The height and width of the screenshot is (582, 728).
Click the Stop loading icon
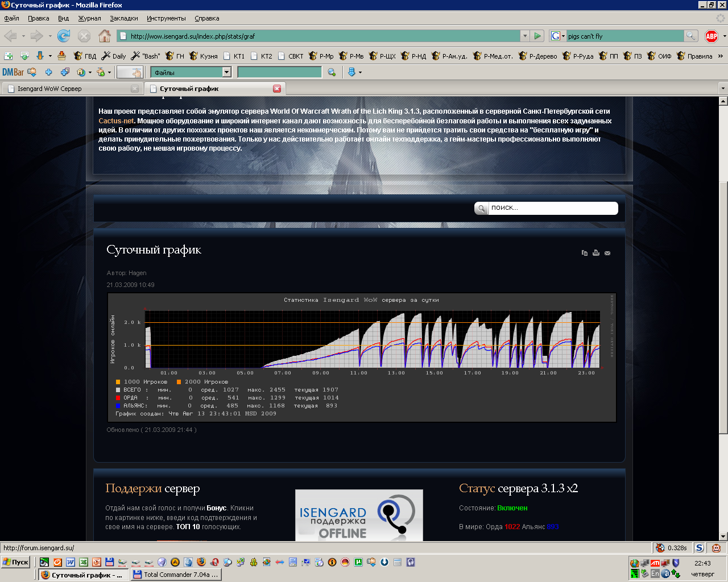84,36
